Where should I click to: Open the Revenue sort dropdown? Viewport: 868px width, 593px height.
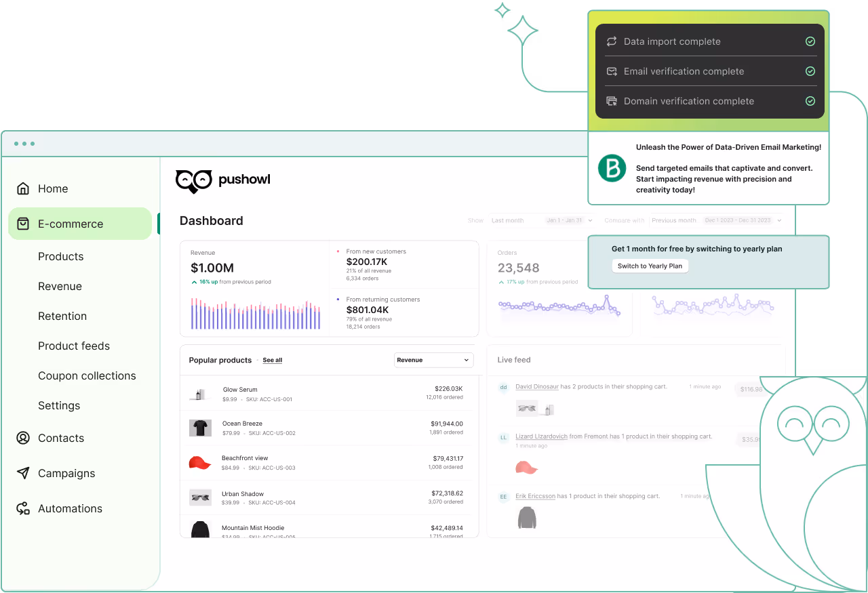[433, 360]
